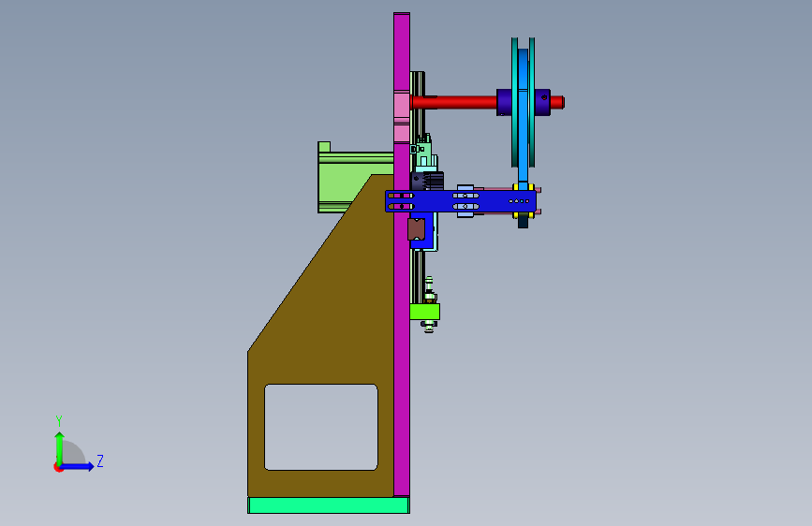Pick the bright green stopper block on rail
This screenshot has height=526, width=812.
(424, 312)
